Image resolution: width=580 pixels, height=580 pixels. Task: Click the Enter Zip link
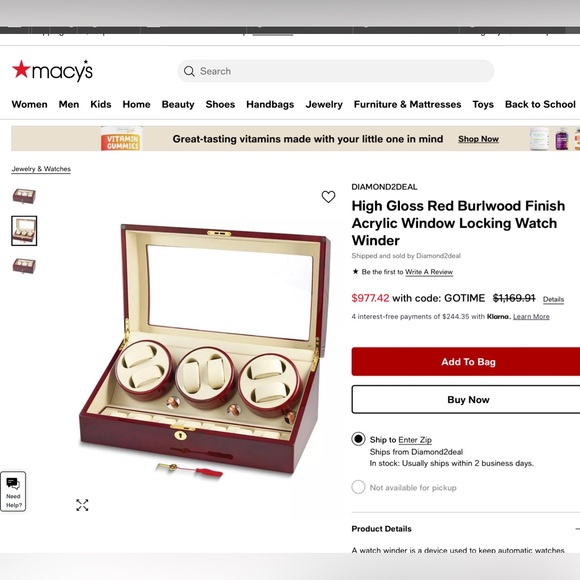pos(415,440)
